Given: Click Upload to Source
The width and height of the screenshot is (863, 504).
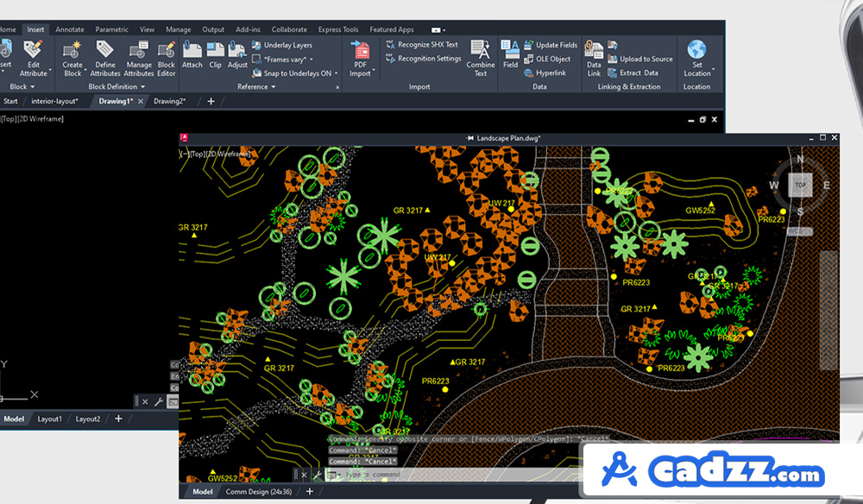Looking at the screenshot, I should (640, 59).
